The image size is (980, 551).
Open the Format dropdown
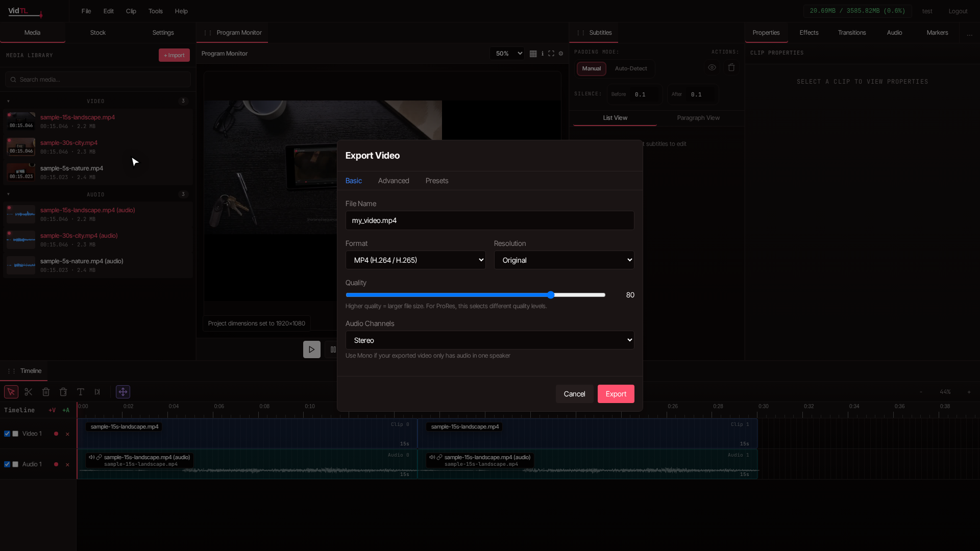[415, 260]
